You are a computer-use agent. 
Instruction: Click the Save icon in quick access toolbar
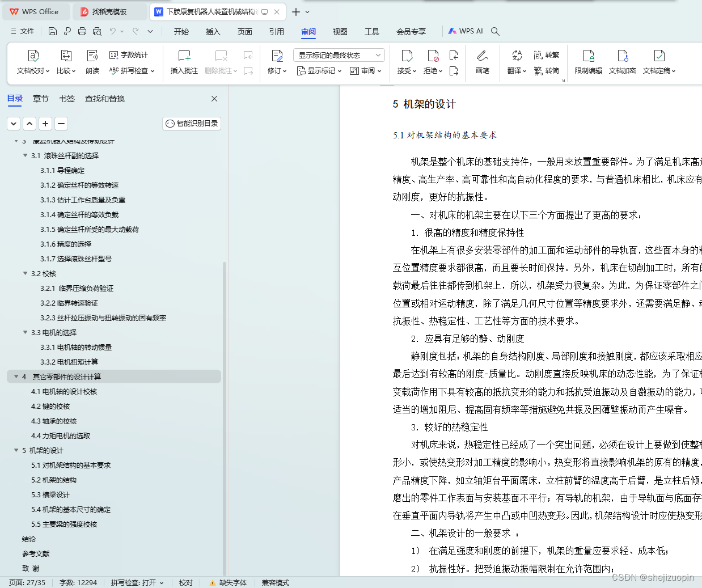pyautogui.click(x=53, y=31)
